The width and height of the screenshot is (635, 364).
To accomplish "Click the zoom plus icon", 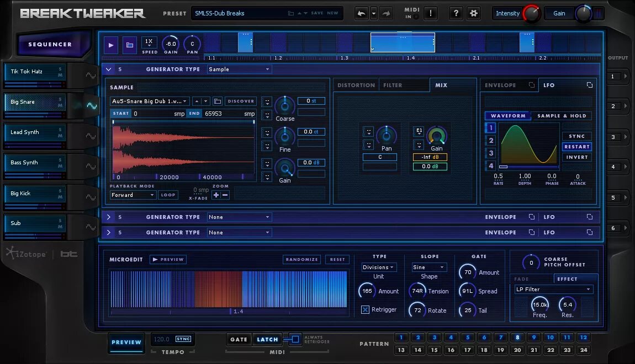I will pos(216,195).
